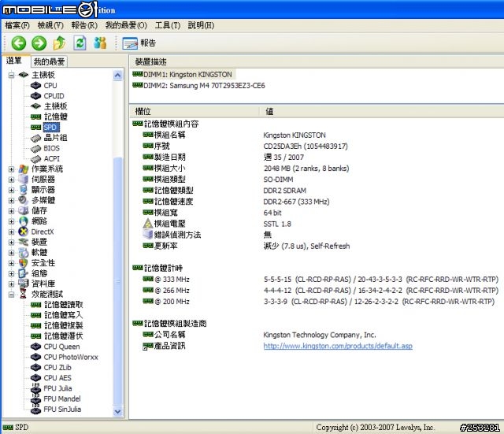Click the 組態 icon in the tree
Viewport: 504px width, 434px height.
(24, 273)
